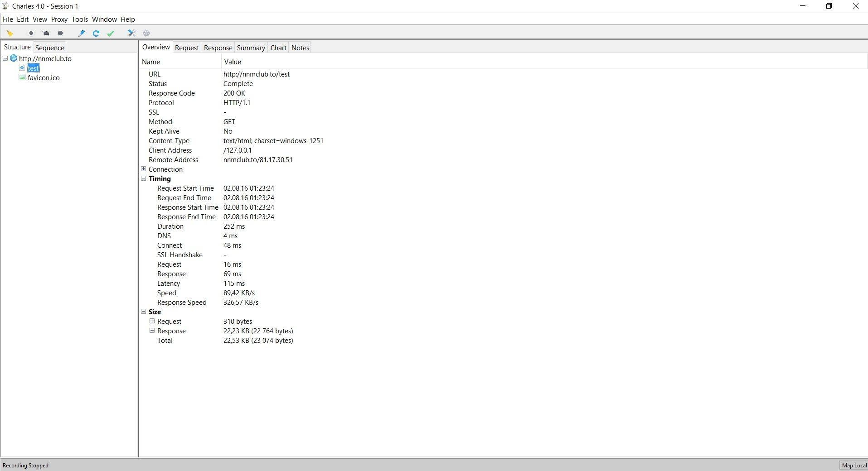Screen dimensions: 868x471
Task: Restore down the Charles window
Action: click(x=829, y=6)
